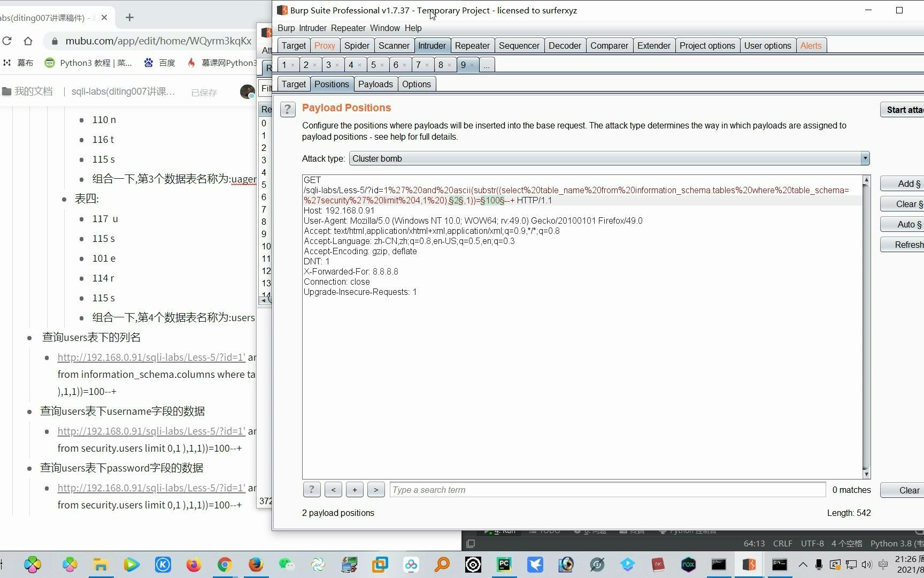
Task: Open the Help menu
Action: click(413, 28)
